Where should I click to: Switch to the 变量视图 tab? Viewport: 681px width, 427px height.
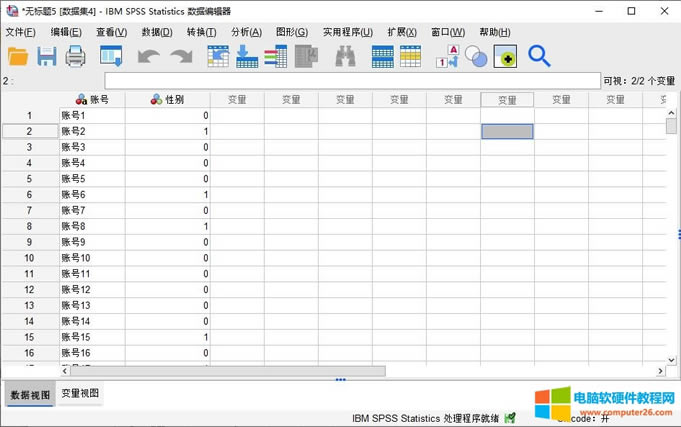coord(80,394)
